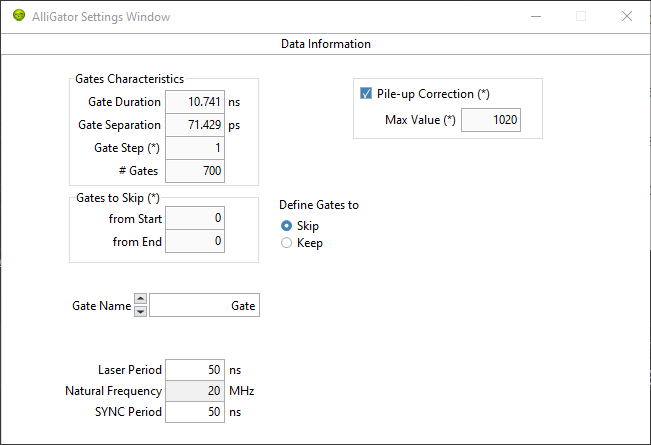Click the Max Value input field
This screenshot has width=651, height=445.
coord(491,120)
